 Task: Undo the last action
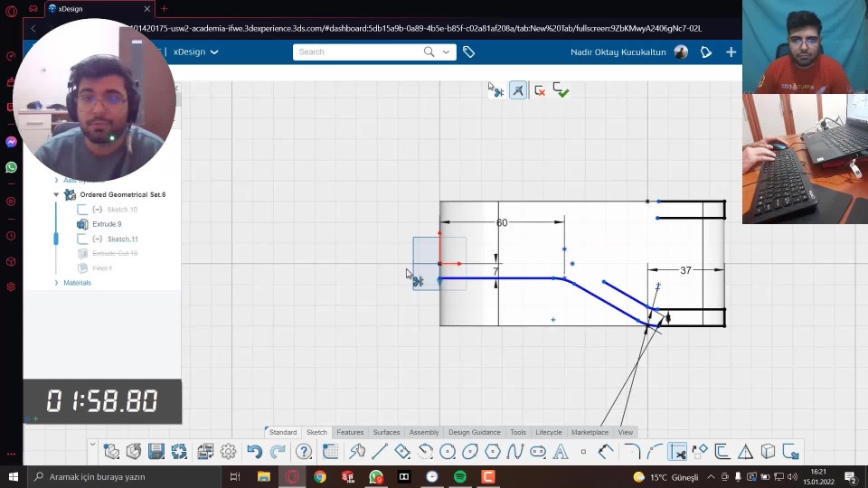coord(255,452)
